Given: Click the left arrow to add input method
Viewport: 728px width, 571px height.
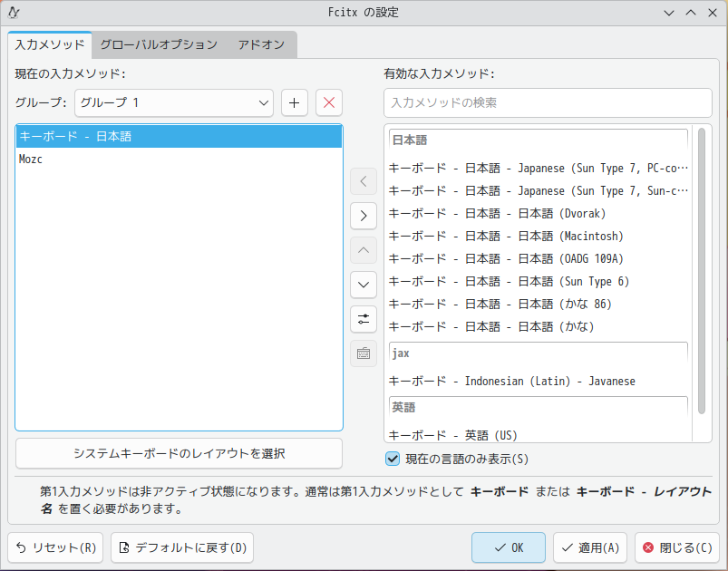Looking at the screenshot, I should click(x=363, y=181).
